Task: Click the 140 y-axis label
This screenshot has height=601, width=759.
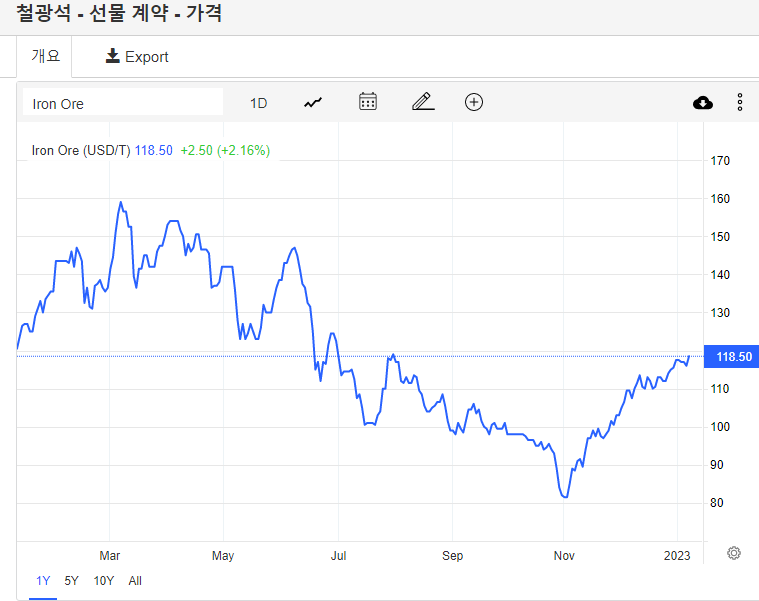Action: pos(720,275)
